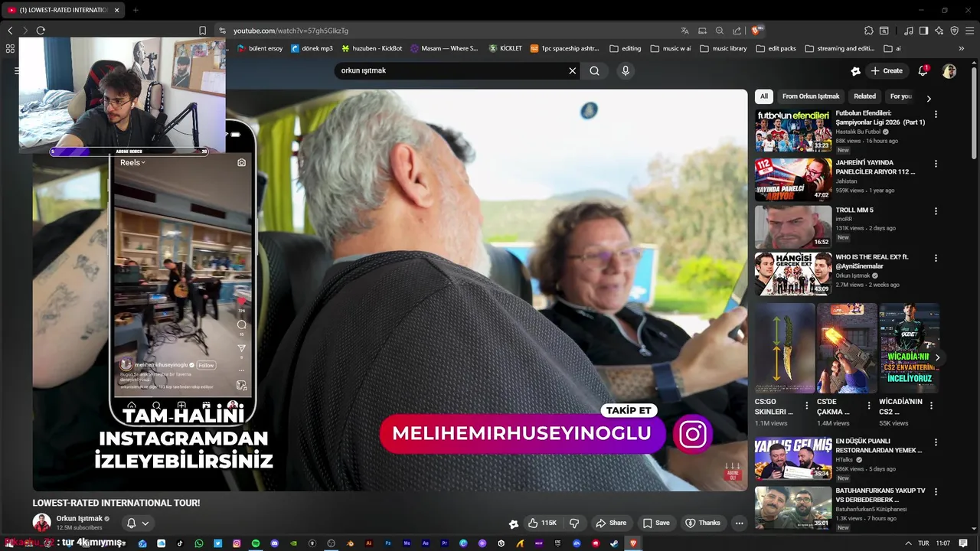Open the browser extensions puzzle icon
The width and height of the screenshot is (980, 551).
pyautogui.click(x=868, y=31)
